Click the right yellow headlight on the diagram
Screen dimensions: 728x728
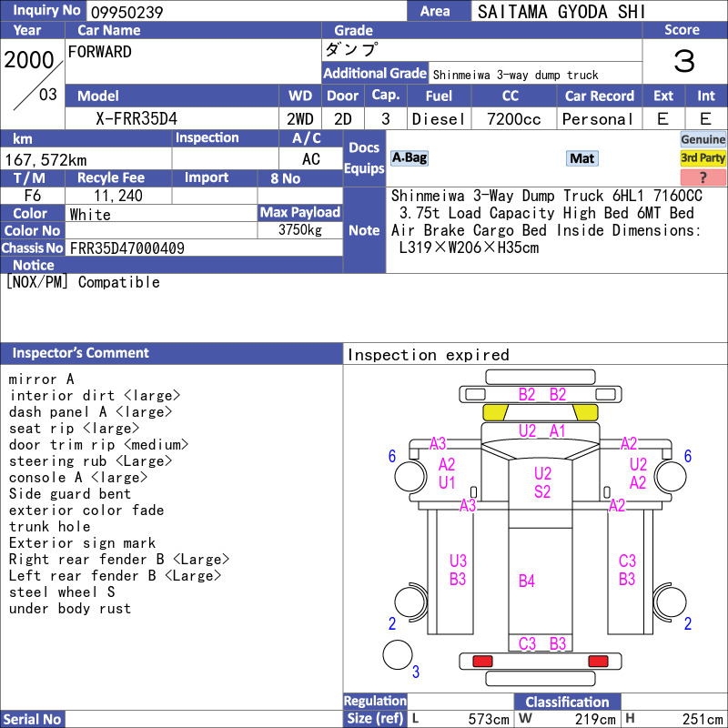(x=585, y=412)
